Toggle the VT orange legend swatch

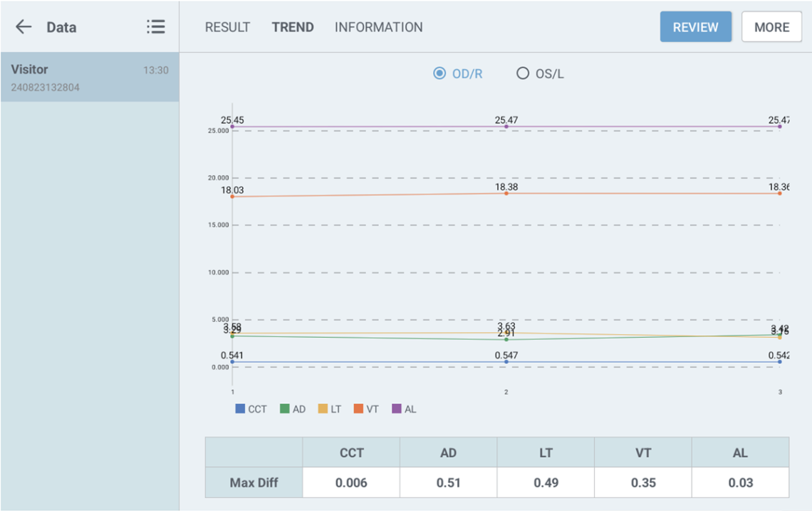(x=358, y=409)
